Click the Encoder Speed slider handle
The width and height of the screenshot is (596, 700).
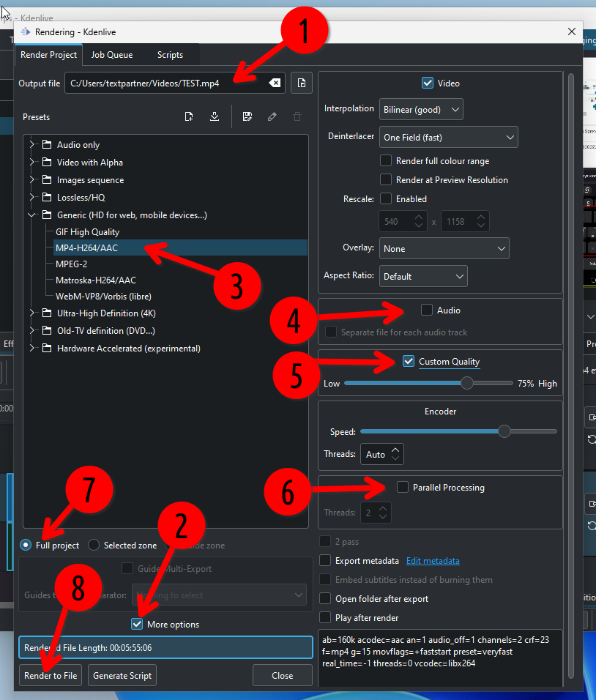(504, 431)
